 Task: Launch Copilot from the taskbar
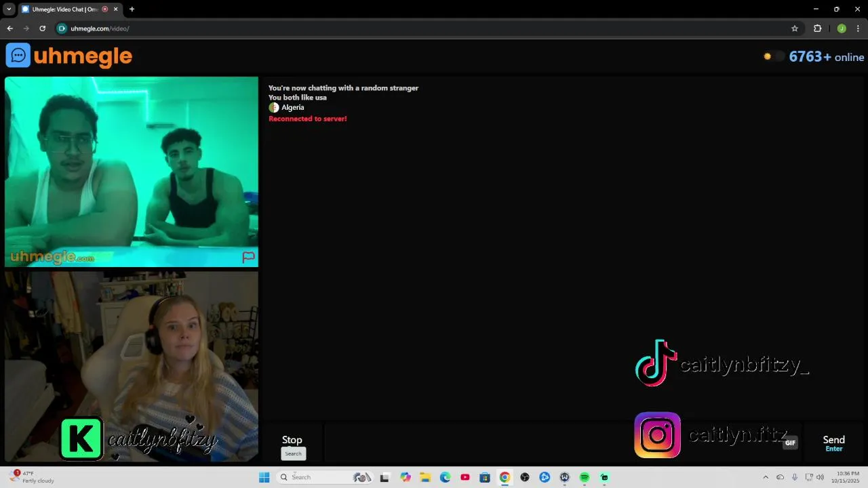pyautogui.click(x=406, y=477)
